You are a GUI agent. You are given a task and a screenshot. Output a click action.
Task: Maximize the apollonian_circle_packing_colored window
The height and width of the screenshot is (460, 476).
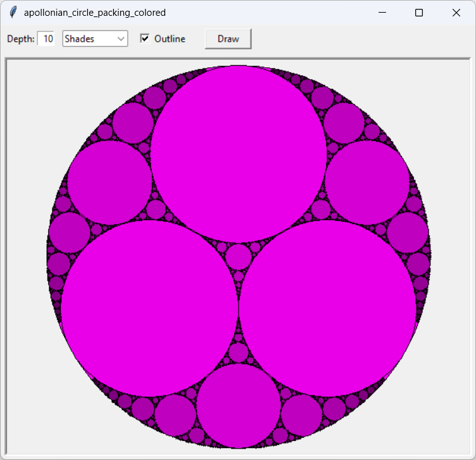419,13
